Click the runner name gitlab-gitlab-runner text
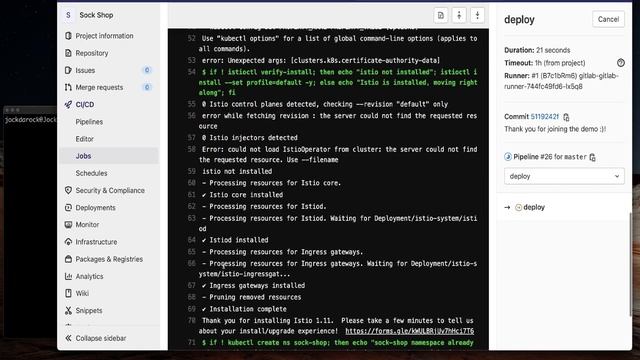 point(561,81)
